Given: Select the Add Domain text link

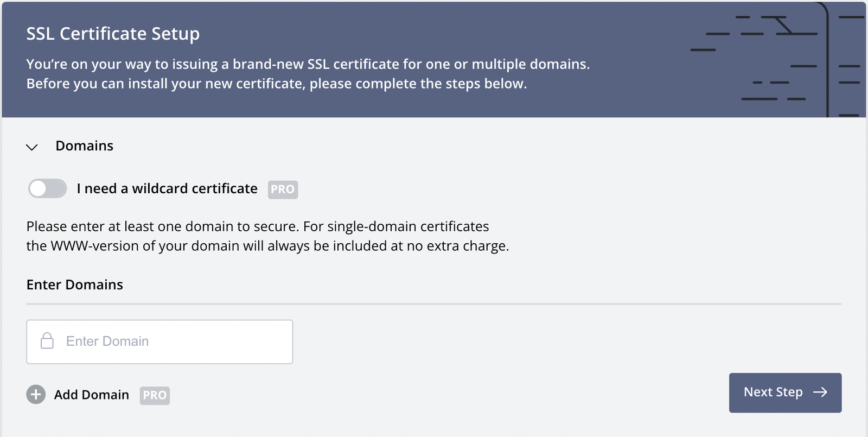Looking at the screenshot, I should (x=91, y=395).
